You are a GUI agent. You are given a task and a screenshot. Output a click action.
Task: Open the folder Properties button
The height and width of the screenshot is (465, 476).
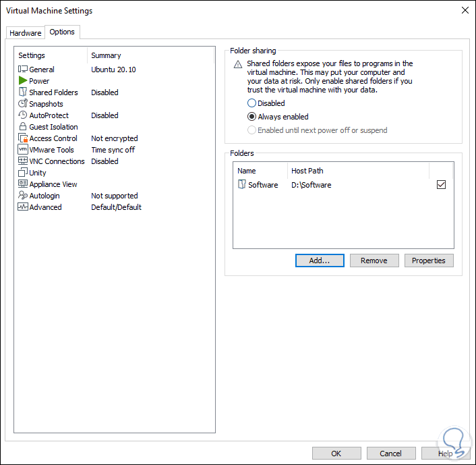(429, 261)
